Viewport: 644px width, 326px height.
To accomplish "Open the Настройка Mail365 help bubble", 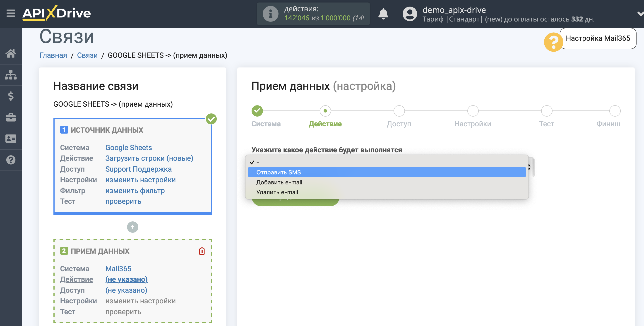I will [598, 38].
